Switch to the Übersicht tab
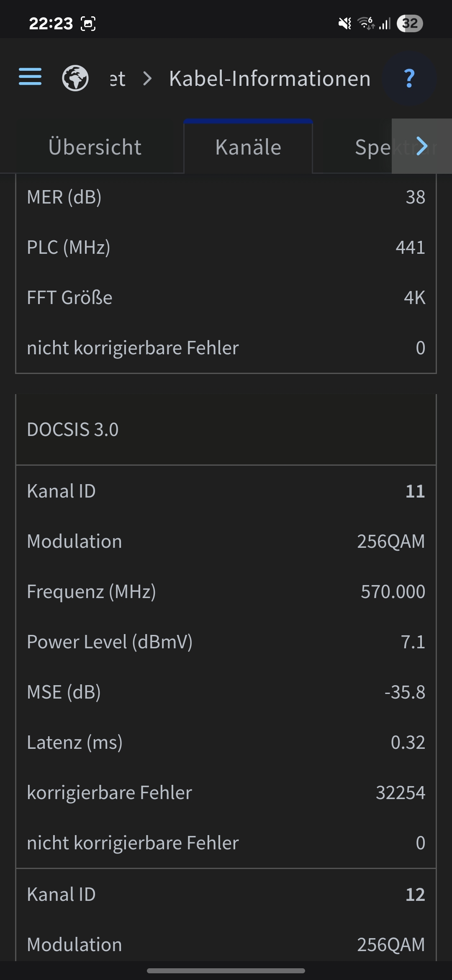 (x=95, y=147)
